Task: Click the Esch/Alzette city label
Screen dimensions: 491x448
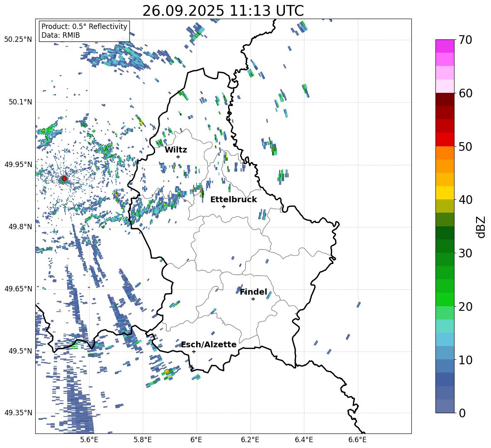Action: (209, 344)
